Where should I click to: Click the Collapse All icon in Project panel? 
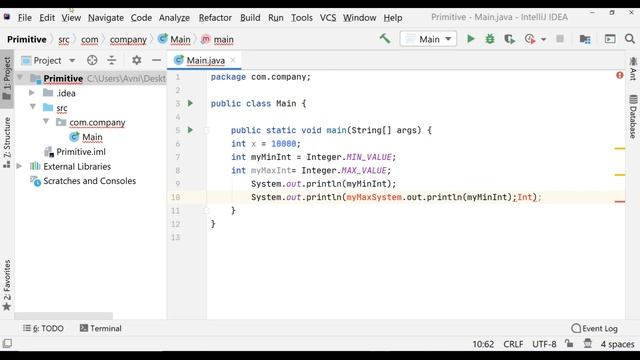[x=111, y=60]
